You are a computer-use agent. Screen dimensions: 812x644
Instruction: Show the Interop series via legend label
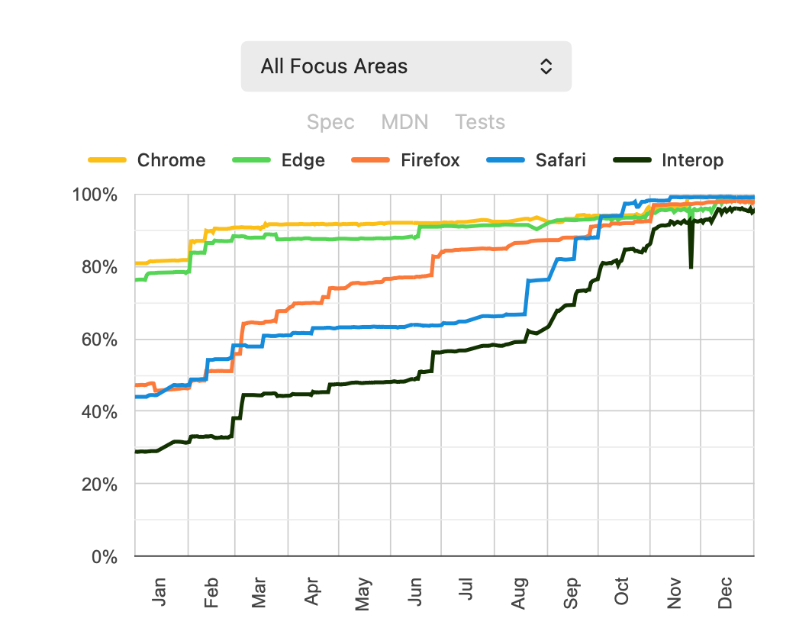coord(693,160)
